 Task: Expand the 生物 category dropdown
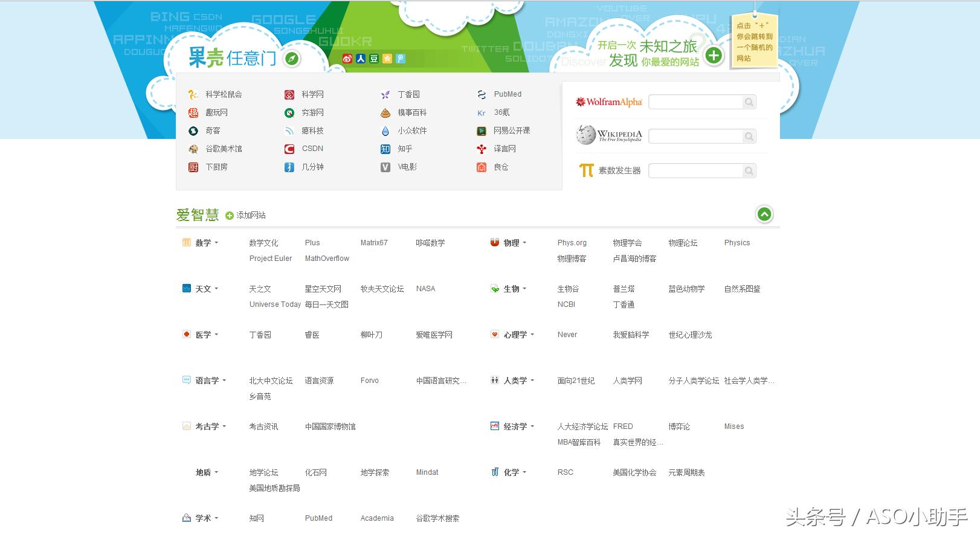[524, 289]
